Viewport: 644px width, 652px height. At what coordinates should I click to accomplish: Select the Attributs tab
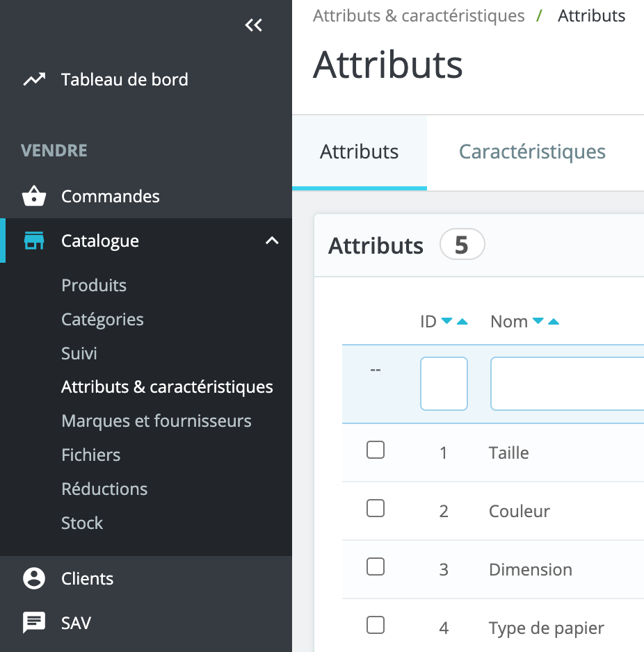pyautogui.click(x=359, y=152)
